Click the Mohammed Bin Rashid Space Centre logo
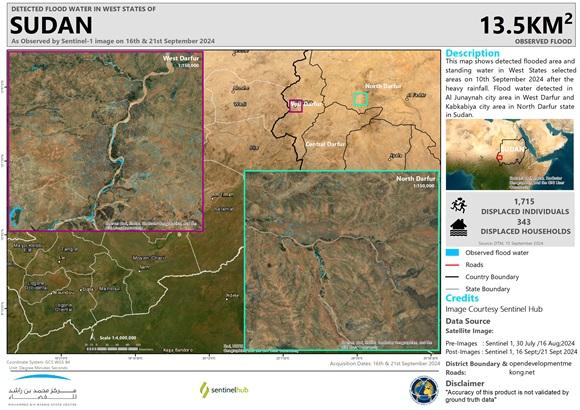This screenshot has height=410, width=580. [43, 390]
